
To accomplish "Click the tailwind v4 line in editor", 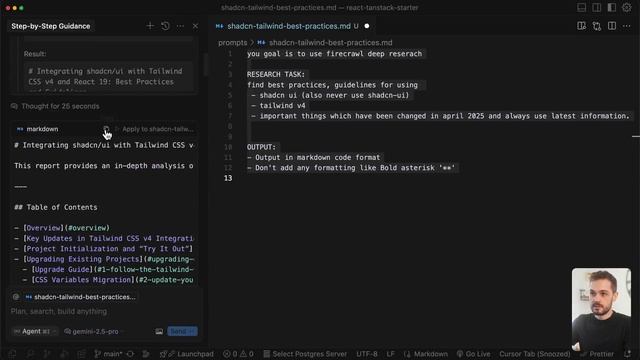I will 278,105.
